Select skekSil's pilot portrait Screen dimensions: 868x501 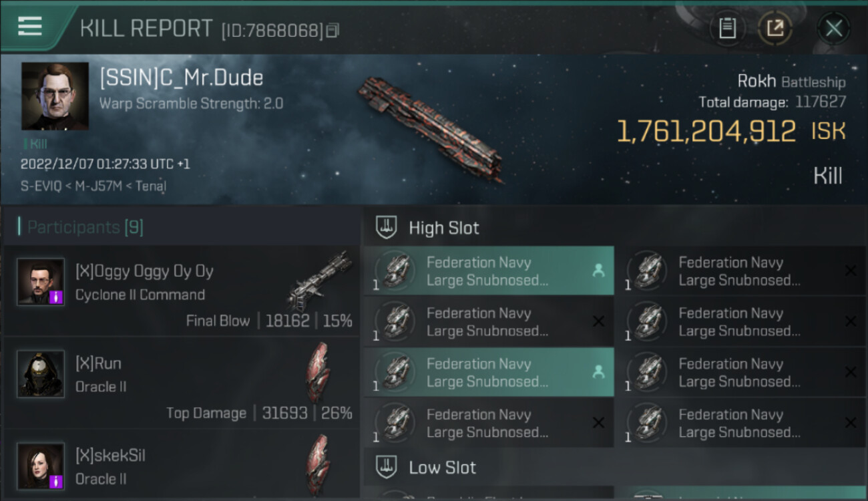[41, 466]
